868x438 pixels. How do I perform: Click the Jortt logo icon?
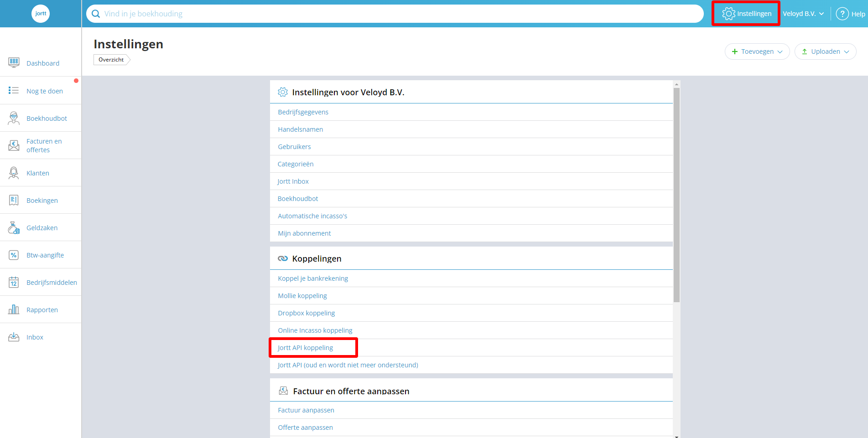pos(41,14)
